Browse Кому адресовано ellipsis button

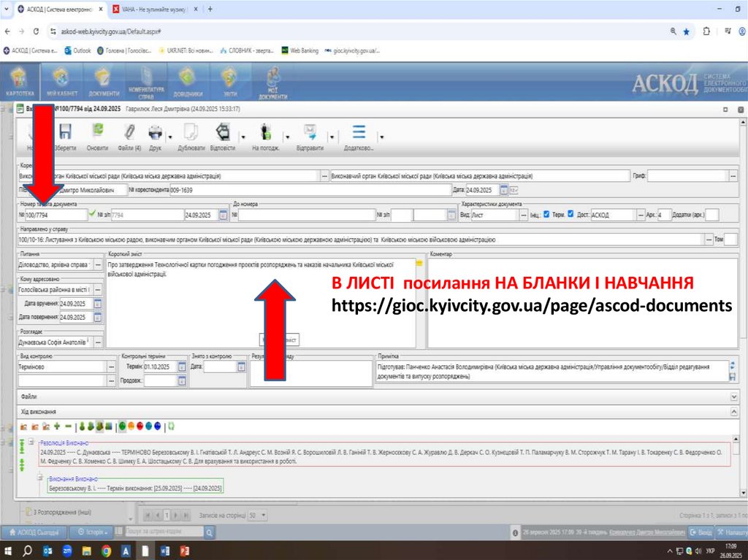(98, 290)
